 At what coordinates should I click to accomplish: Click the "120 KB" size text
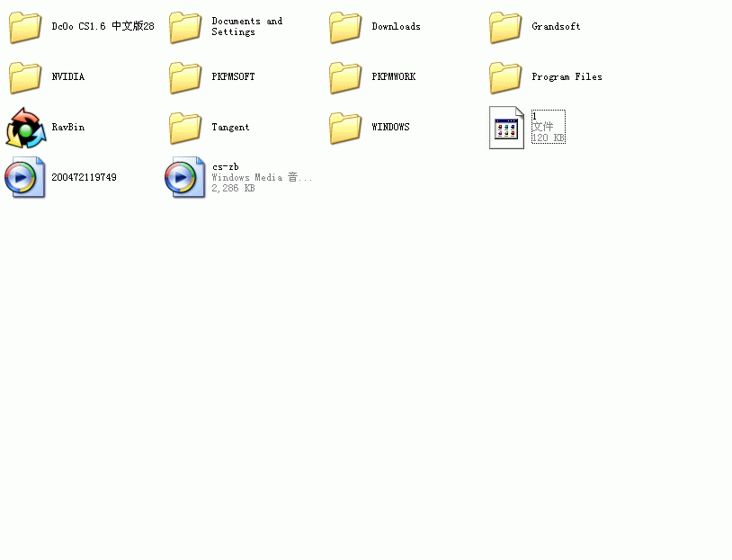[548, 138]
